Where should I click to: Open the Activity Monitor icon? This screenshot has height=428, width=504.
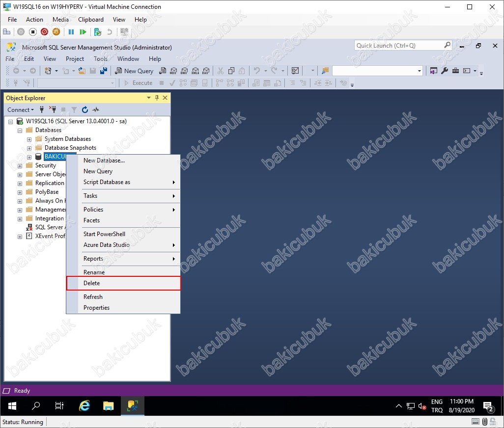pyautogui.click(x=295, y=71)
